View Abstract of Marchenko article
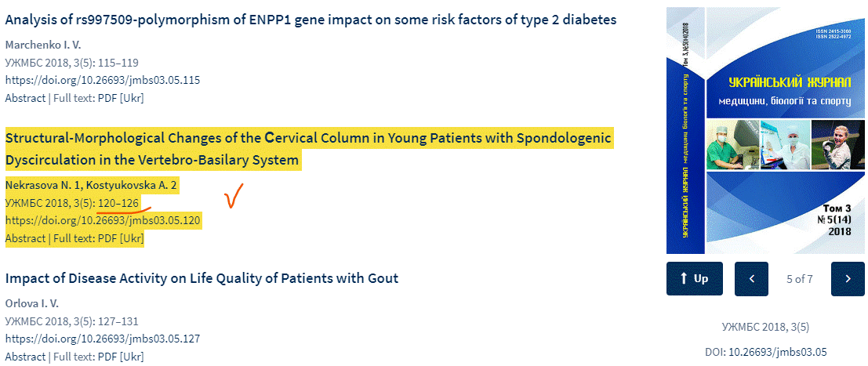Screen dimensions: 868x366 [25, 98]
